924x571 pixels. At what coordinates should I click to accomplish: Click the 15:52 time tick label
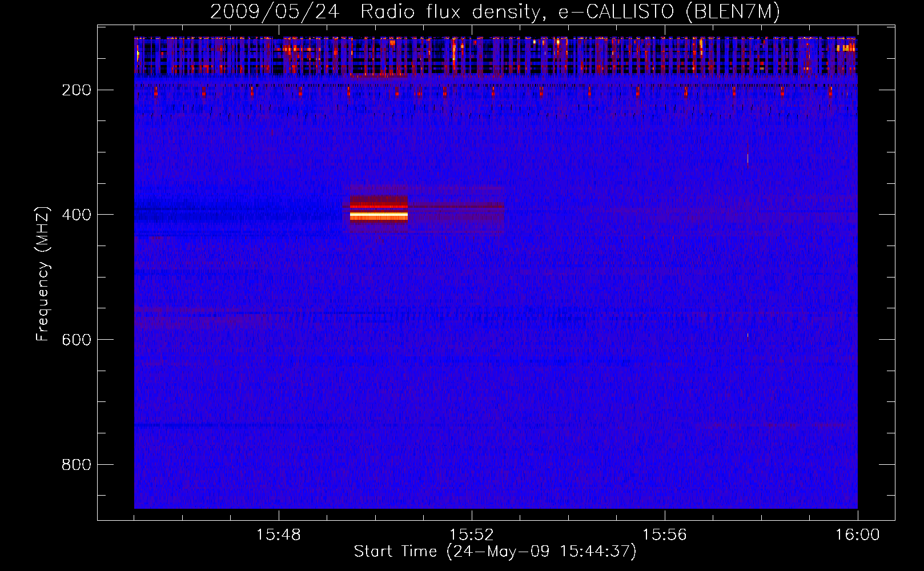click(x=472, y=535)
